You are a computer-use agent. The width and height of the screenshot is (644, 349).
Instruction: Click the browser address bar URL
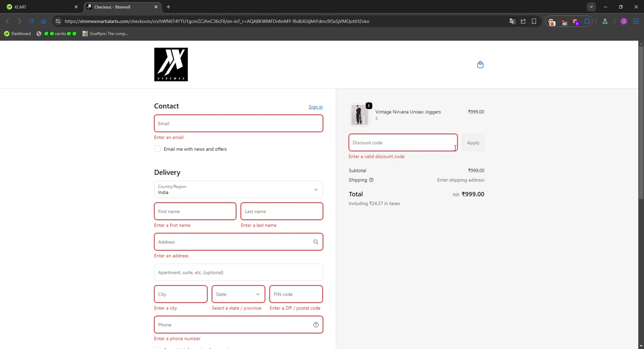tap(217, 21)
